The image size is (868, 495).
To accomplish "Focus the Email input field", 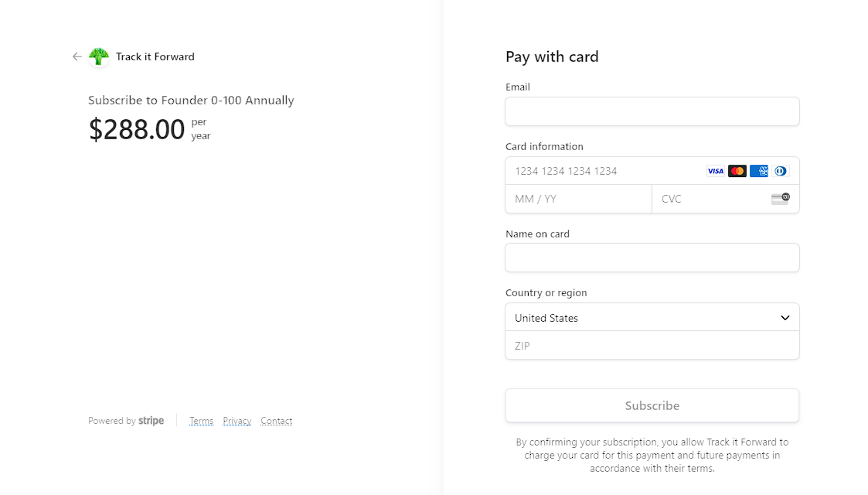I will coord(652,111).
